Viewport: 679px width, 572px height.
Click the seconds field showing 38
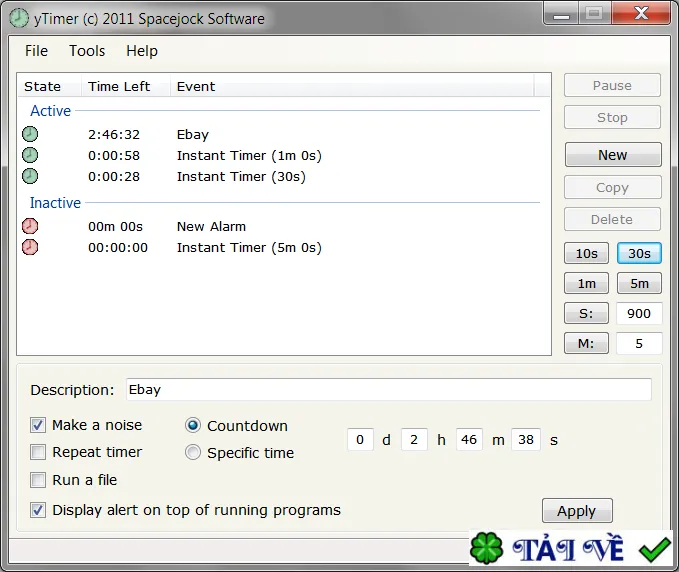(x=526, y=440)
